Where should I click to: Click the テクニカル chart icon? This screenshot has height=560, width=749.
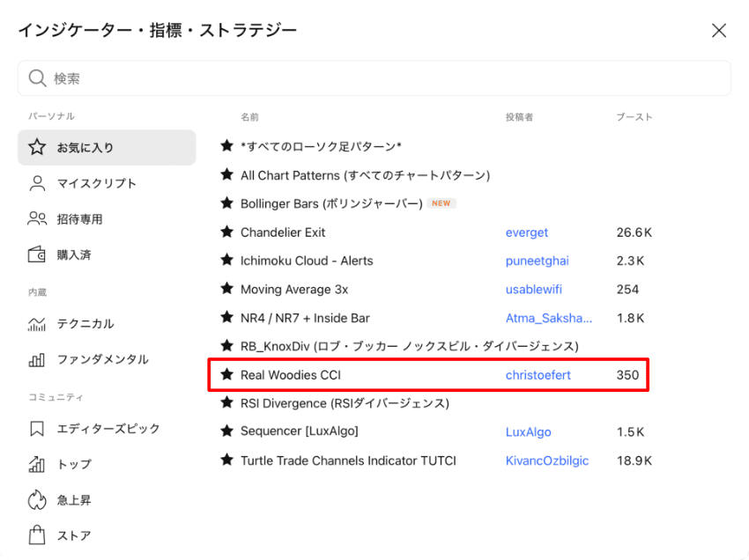pyautogui.click(x=37, y=324)
